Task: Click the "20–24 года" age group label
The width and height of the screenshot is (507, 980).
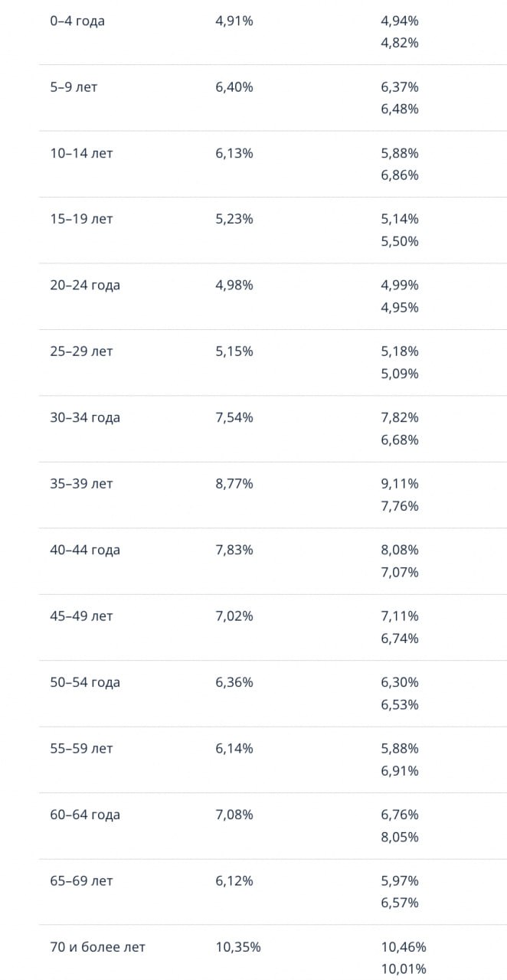Action: pos(85,286)
